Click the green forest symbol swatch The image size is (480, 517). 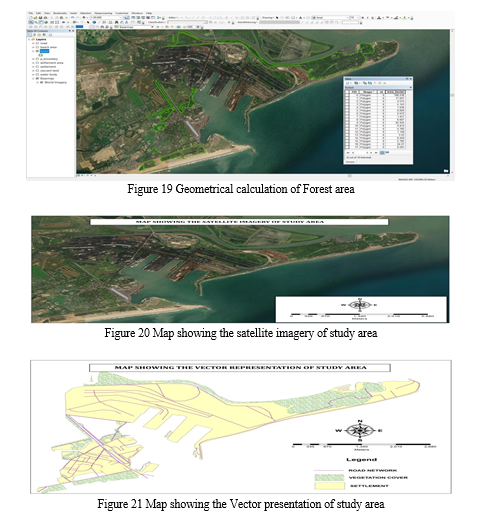[x=41, y=55]
